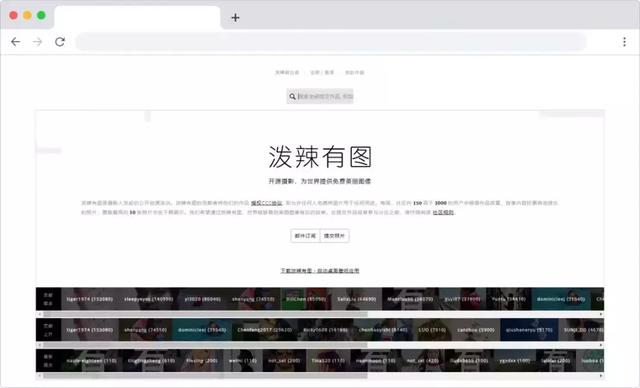Open the leftmost top navigation link

tap(287, 73)
